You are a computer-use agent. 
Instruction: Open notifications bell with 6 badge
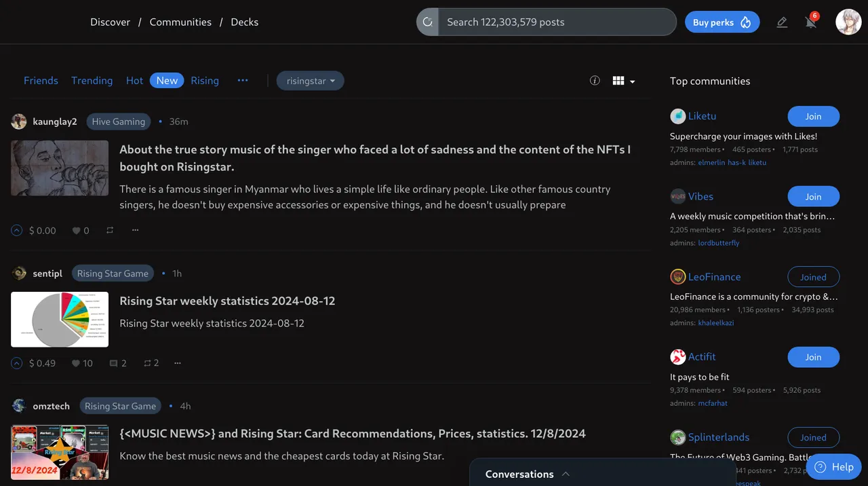811,22
